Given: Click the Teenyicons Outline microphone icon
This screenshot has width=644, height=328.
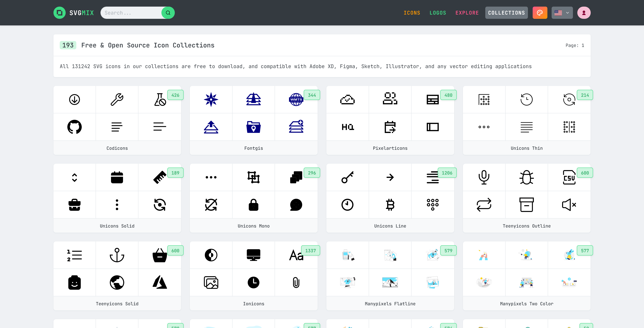Looking at the screenshot, I should [x=484, y=177].
